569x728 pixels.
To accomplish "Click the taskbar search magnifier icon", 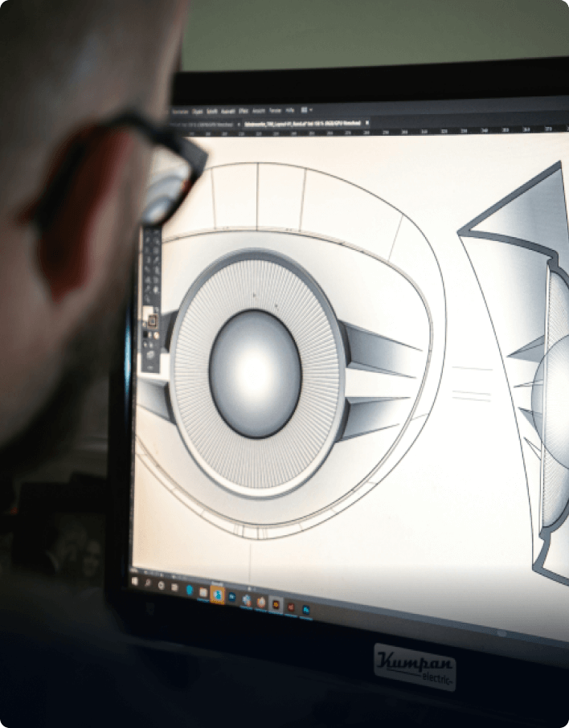I will pyautogui.click(x=147, y=583).
